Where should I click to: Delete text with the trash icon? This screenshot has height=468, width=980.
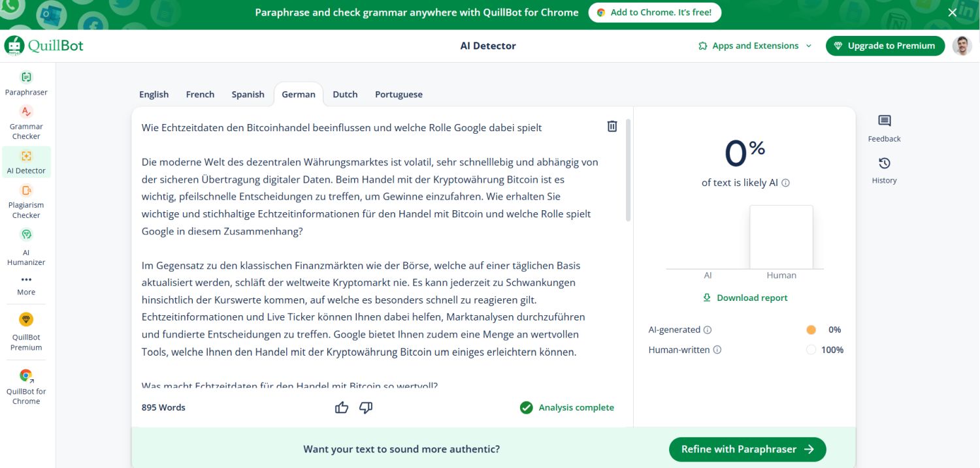[x=612, y=127]
